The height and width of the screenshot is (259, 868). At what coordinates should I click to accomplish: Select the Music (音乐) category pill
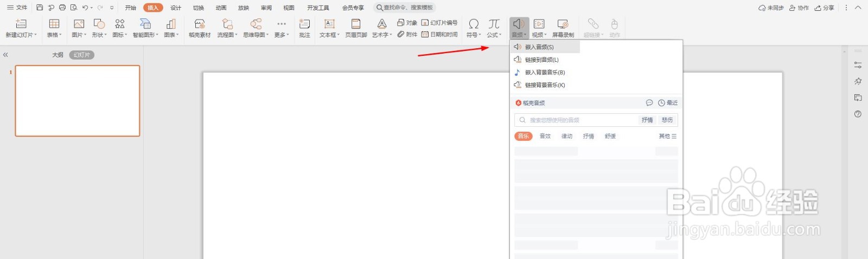[x=524, y=136]
